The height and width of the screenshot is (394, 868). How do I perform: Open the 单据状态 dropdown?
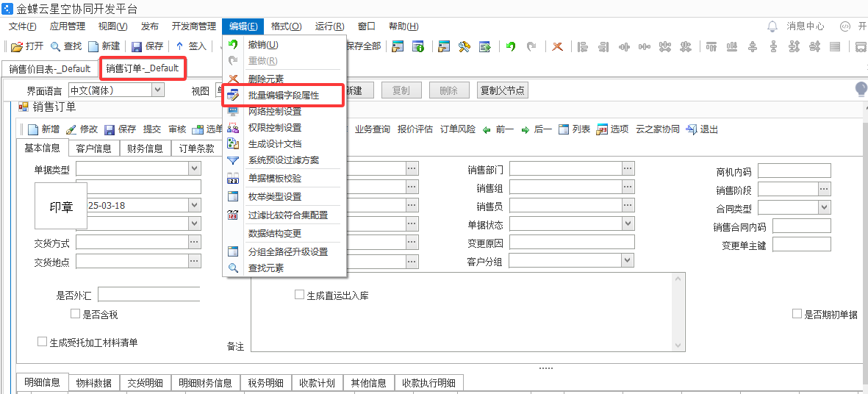tap(628, 223)
